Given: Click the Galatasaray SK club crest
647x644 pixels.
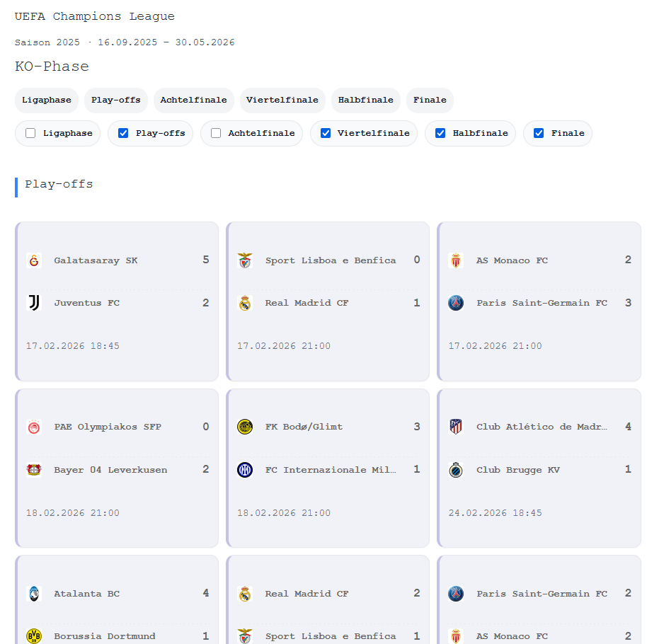Looking at the screenshot, I should (x=34, y=260).
